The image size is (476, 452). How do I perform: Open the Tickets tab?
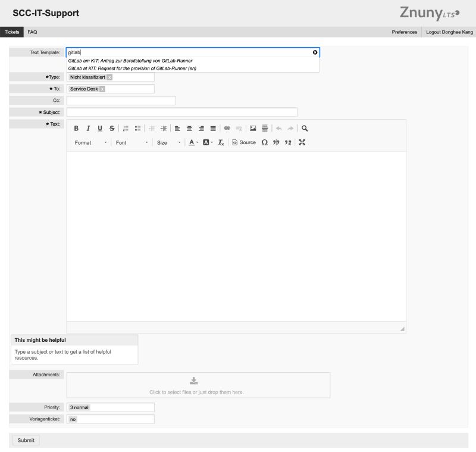click(x=12, y=32)
